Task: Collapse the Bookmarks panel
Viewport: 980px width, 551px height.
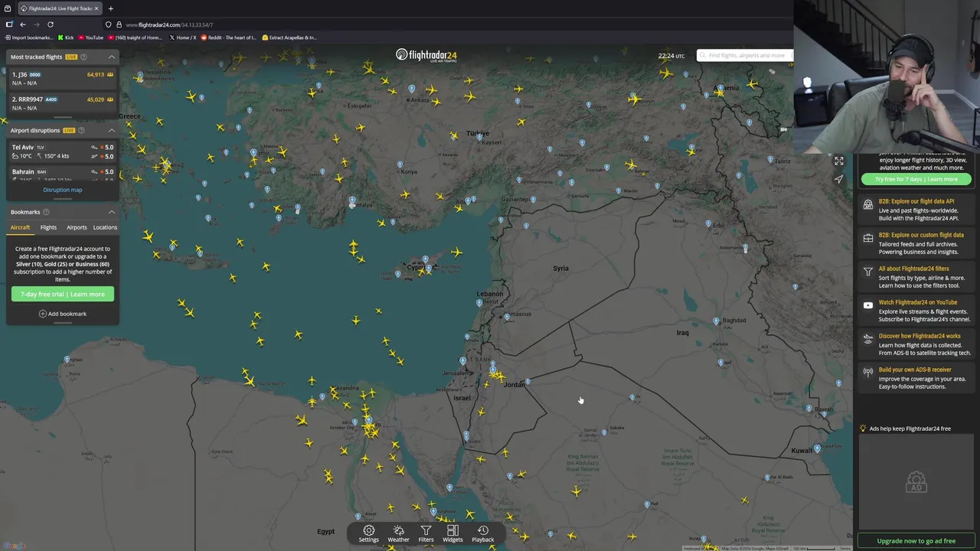Action: pyautogui.click(x=112, y=212)
